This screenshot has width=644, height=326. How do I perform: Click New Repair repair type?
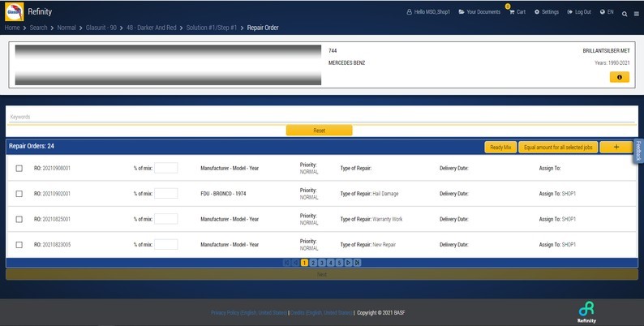384,245
